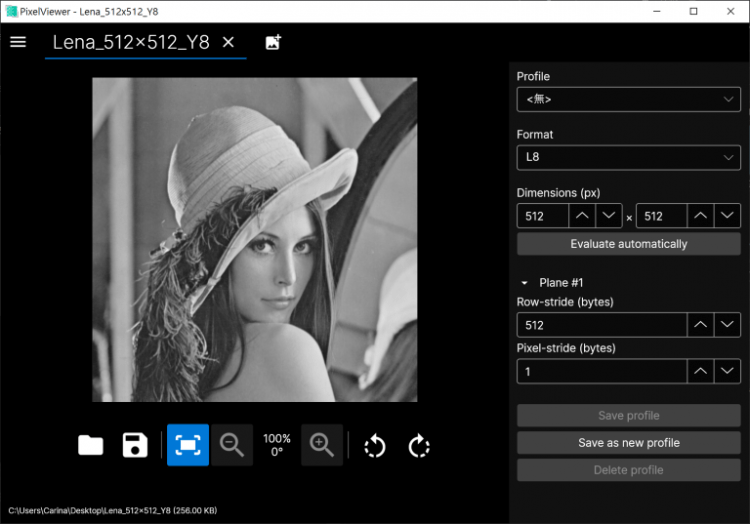Decrease the Row-stride value
The height and width of the screenshot is (524, 750).
coord(727,325)
